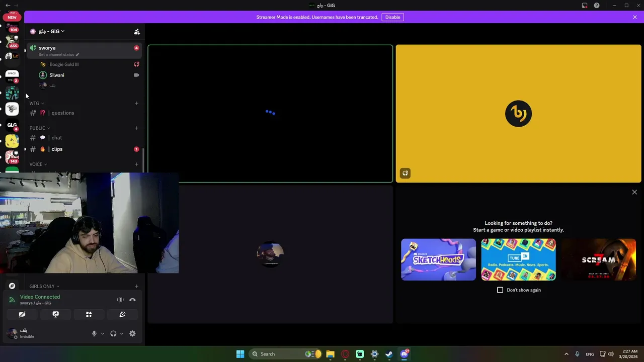Focus the yellow Boogie video tile
The height and width of the screenshot is (362, 644).
[518, 114]
